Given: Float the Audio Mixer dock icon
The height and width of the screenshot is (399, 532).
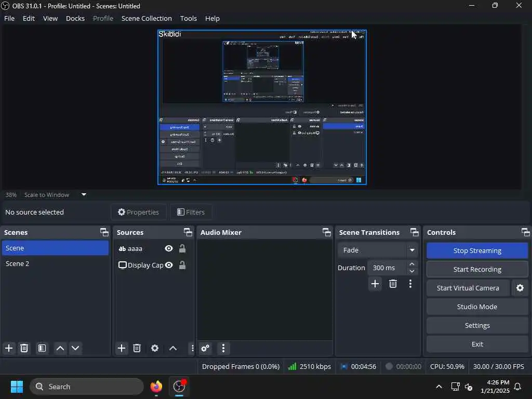Looking at the screenshot, I should 326,232.
